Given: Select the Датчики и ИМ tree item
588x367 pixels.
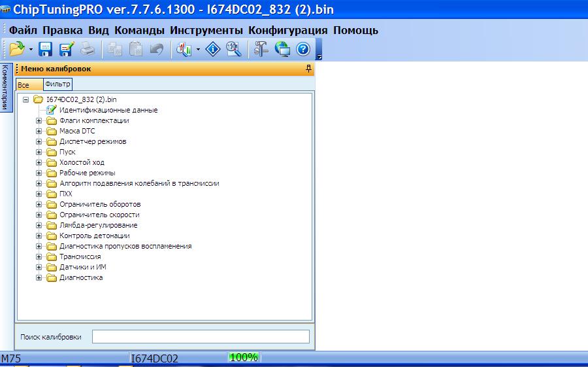Looking at the screenshot, I should pos(82,267).
